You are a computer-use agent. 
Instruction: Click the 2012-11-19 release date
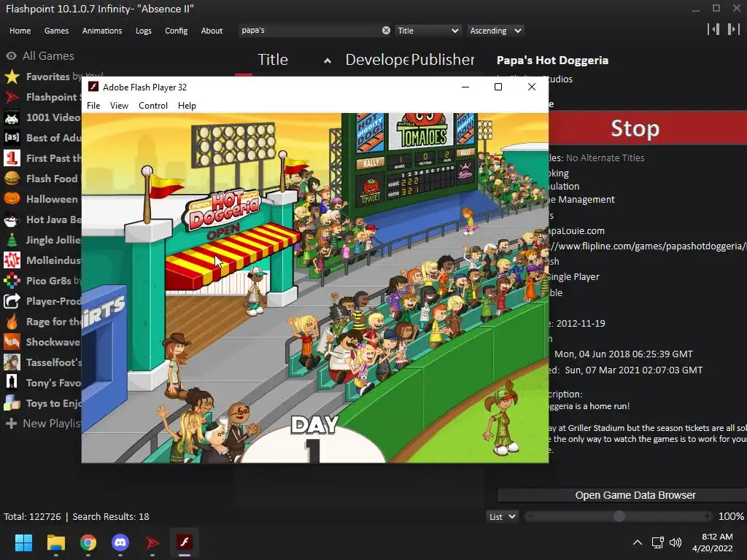click(580, 323)
